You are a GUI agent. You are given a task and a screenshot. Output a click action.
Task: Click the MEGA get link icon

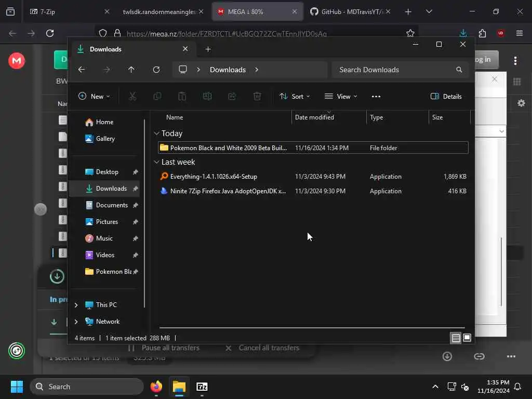coord(479,356)
